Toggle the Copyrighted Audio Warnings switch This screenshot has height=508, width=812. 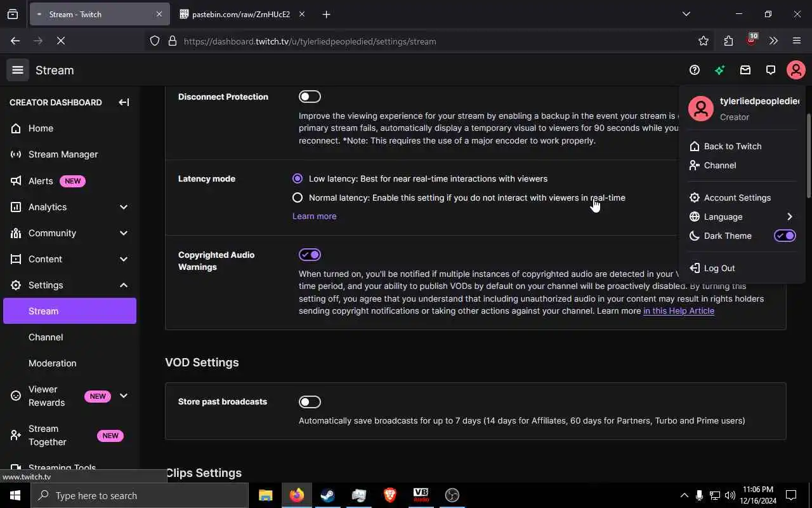(x=310, y=255)
